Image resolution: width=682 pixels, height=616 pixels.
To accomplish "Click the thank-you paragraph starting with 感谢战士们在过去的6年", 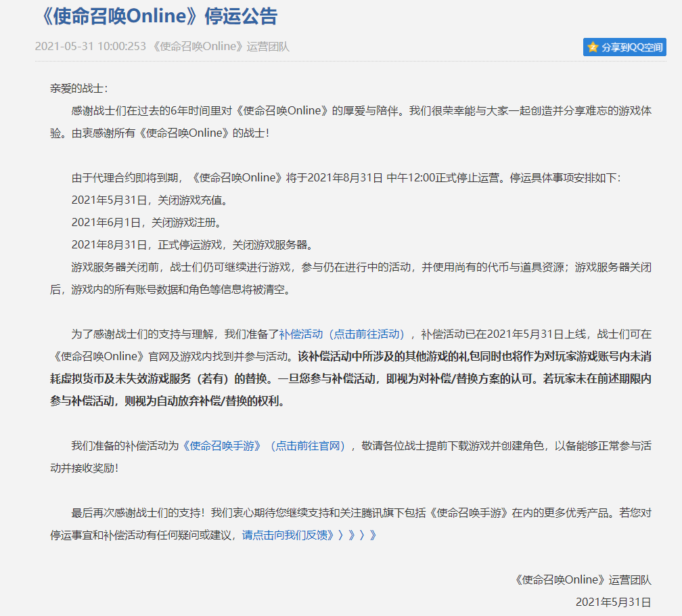I will pyautogui.click(x=352, y=111).
